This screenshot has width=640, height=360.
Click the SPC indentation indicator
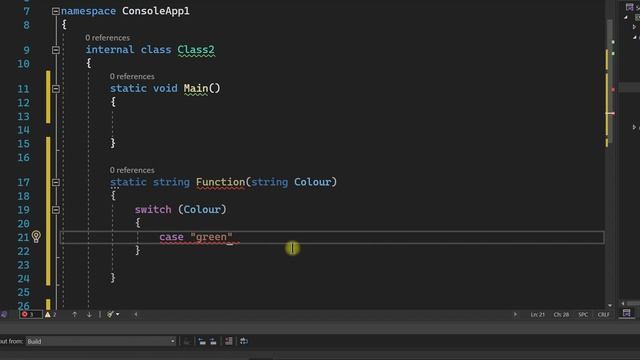[x=583, y=314]
